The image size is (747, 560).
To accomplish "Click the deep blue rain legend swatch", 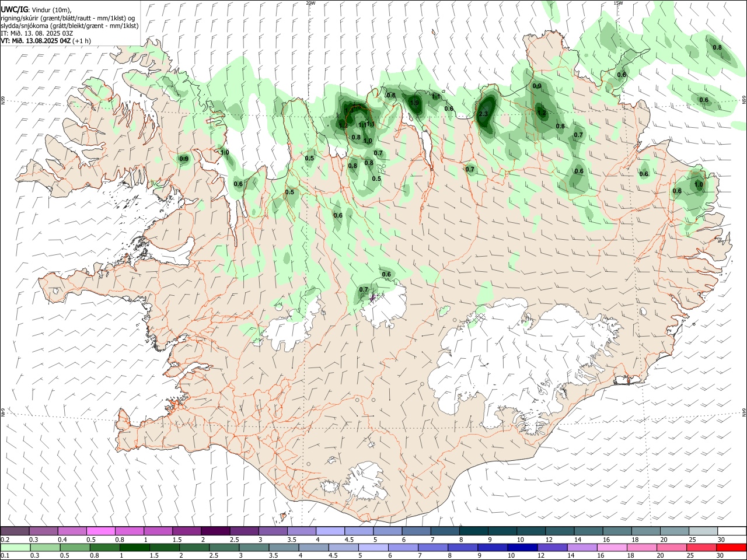I will (x=521, y=547).
